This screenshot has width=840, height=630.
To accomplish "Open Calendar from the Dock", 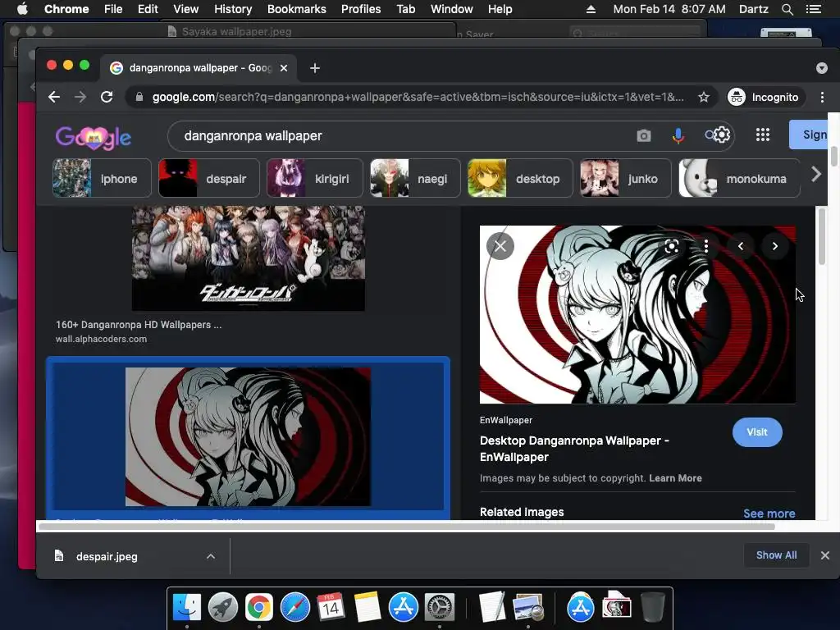I will point(331,607).
